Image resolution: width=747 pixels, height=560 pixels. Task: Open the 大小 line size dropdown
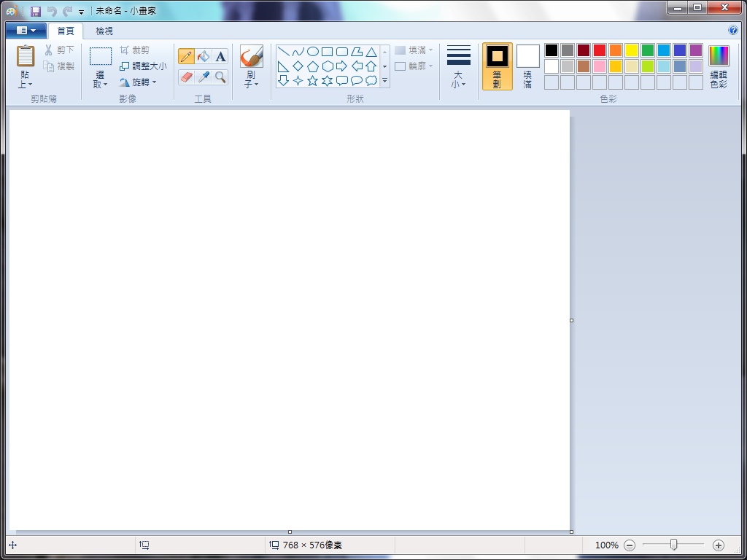pyautogui.click(x=458, y=79)
